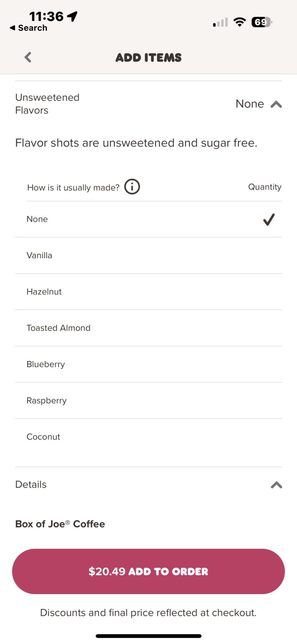Select Raspberry flavor shot
The image size is (297, 644).
point(46,400)
